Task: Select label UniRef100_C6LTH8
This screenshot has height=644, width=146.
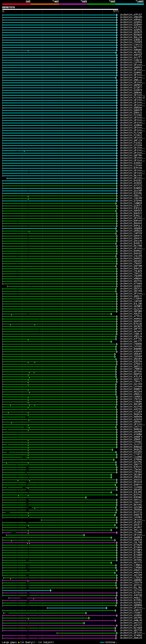Action: click(131, 543)
